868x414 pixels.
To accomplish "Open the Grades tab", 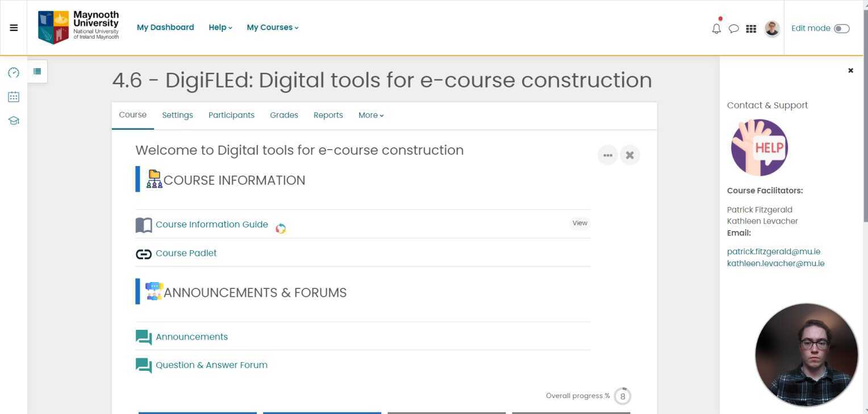I will (284, 115).
